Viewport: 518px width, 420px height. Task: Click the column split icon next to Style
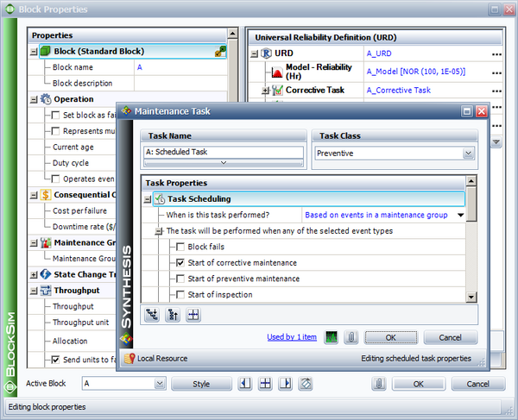265,384
